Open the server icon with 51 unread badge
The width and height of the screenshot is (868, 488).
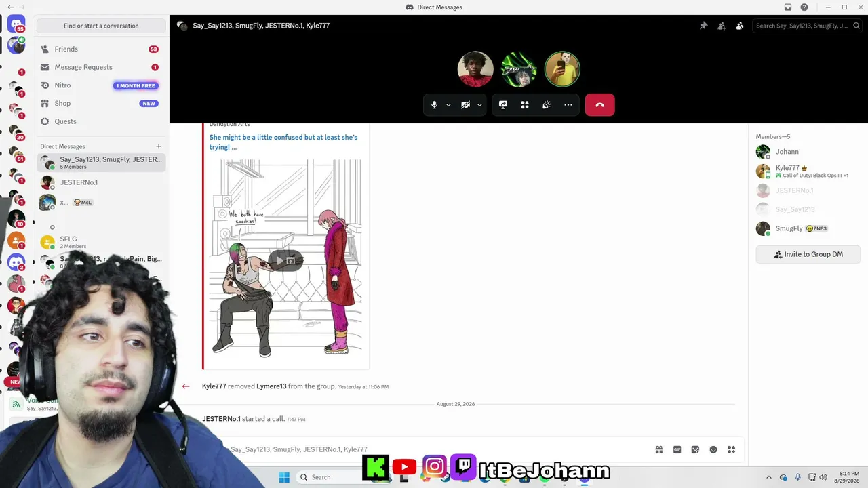pyautogui.click(x=16, y=154)
